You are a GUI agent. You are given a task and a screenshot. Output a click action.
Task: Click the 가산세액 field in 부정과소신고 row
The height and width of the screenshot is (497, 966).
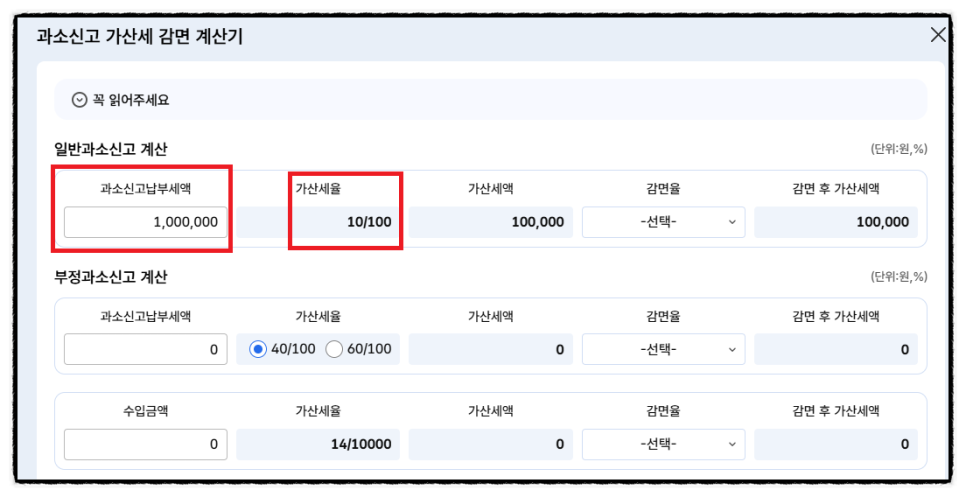pyautogui.click(x=491, y=349)
